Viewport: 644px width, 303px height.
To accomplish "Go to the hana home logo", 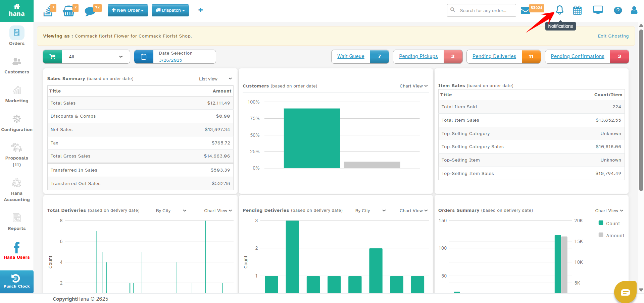I will (x=16, y=10).
